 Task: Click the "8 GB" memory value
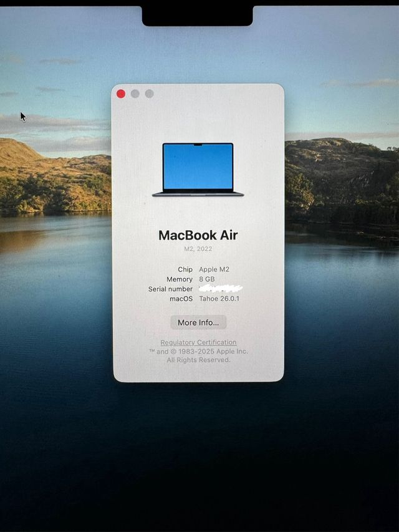(207, 279)
